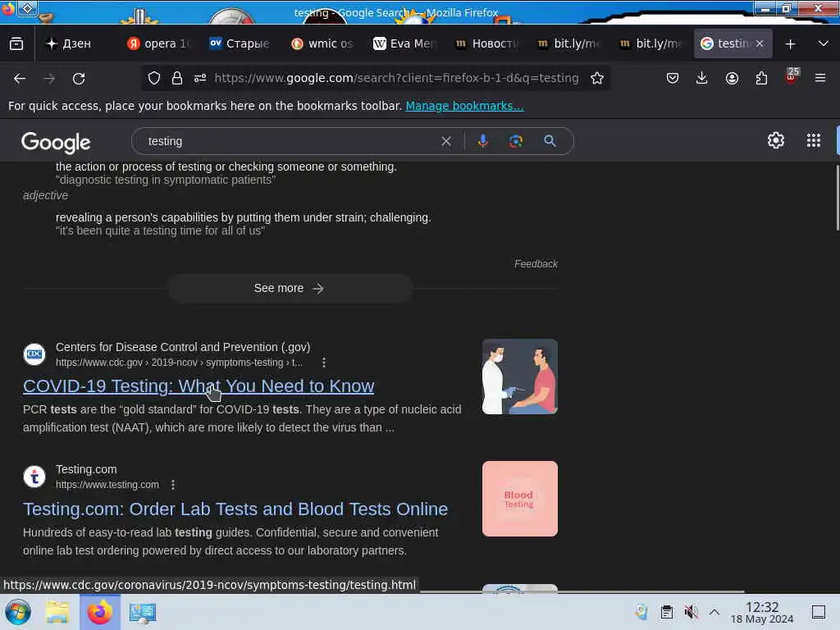Switch to the опера tab
Screen dimensions: 840x630
(159, 44)
